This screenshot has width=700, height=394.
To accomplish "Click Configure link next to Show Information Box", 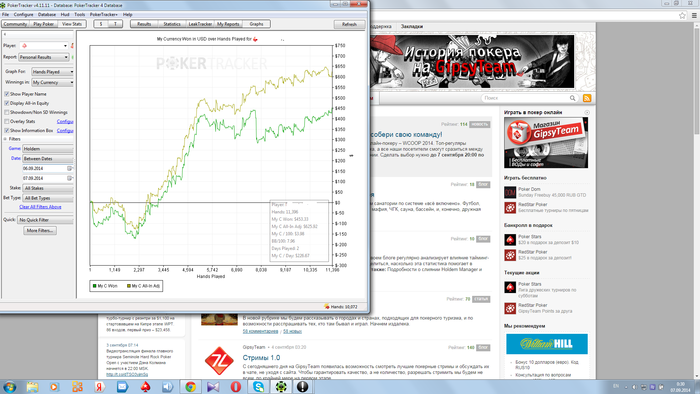I will (x=65, y=131).
